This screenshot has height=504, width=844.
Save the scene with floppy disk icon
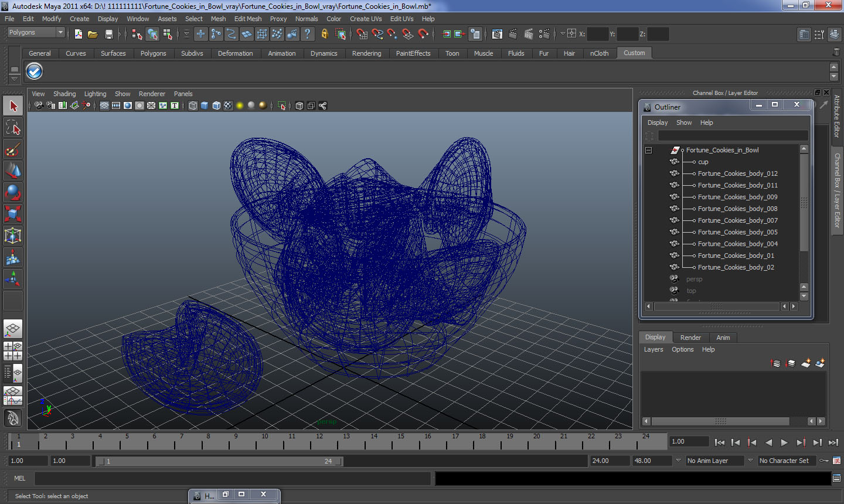pyautogui.click(x=108, y=34)
